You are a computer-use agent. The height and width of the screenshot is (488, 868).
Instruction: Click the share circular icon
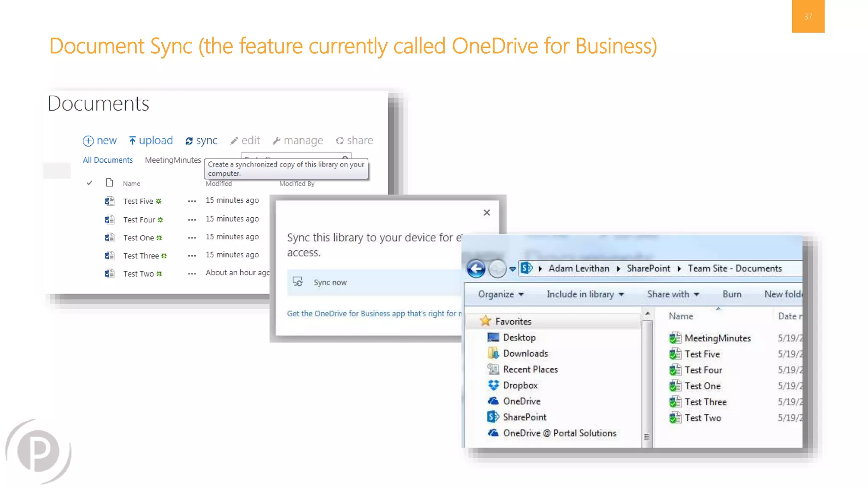[339, 141]
